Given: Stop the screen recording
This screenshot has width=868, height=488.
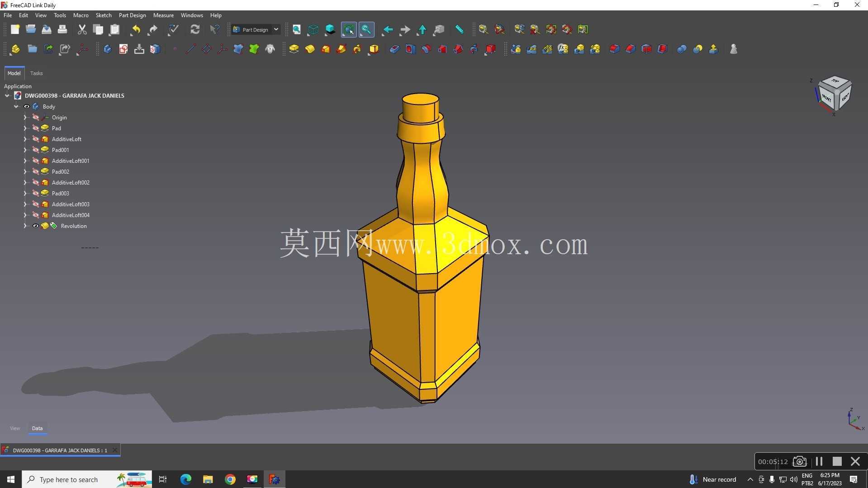Looking at the screenshot, I should tap(837, 461).
